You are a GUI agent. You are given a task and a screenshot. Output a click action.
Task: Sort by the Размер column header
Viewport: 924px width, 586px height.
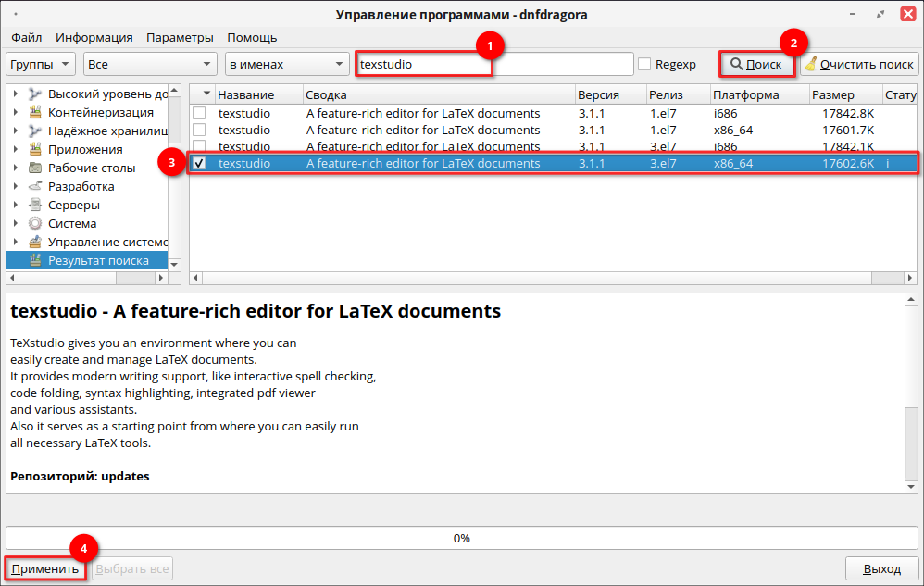point(845,94)
